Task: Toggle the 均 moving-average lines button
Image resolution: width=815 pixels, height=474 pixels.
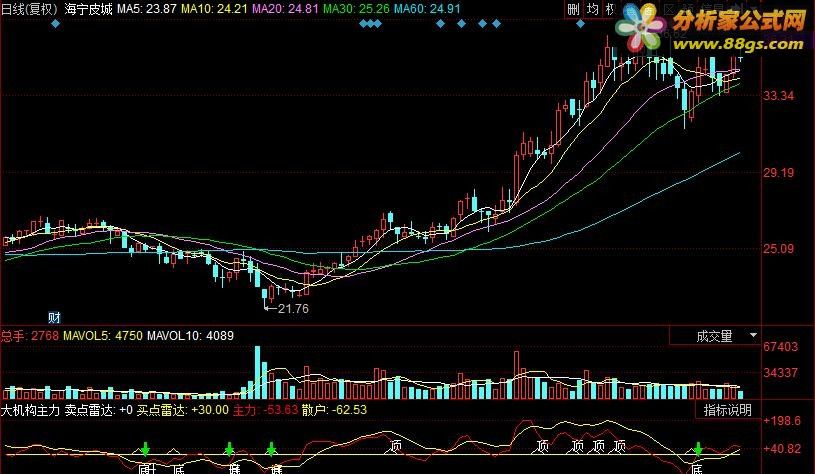Action: pyautogui.click(x=592, y=9)
